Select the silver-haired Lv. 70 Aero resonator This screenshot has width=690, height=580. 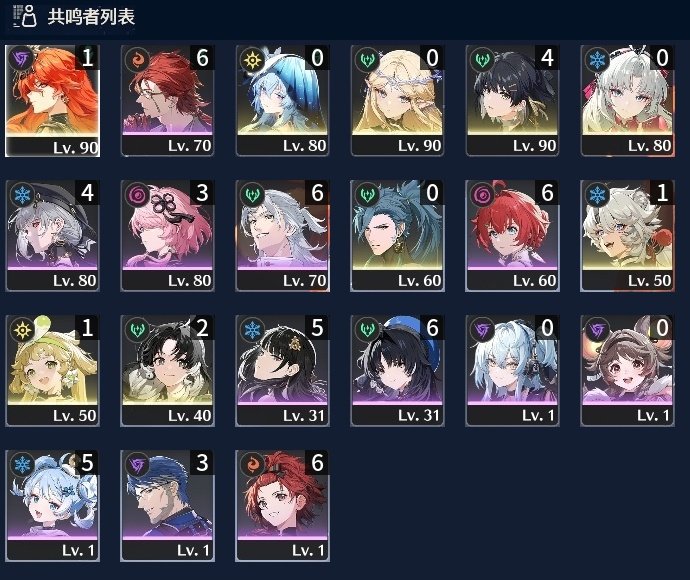283,235
